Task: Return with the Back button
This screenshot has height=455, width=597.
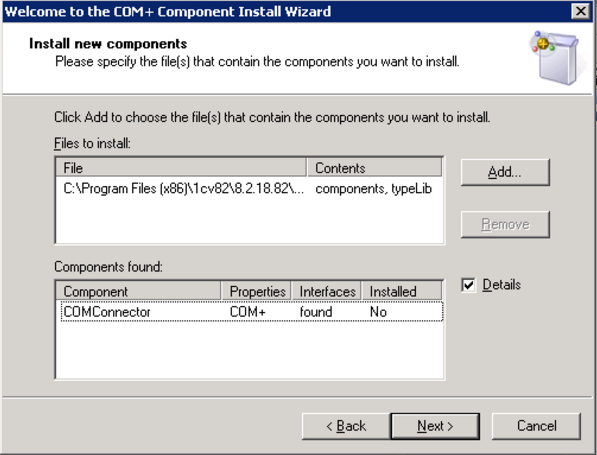Action: 346,426
